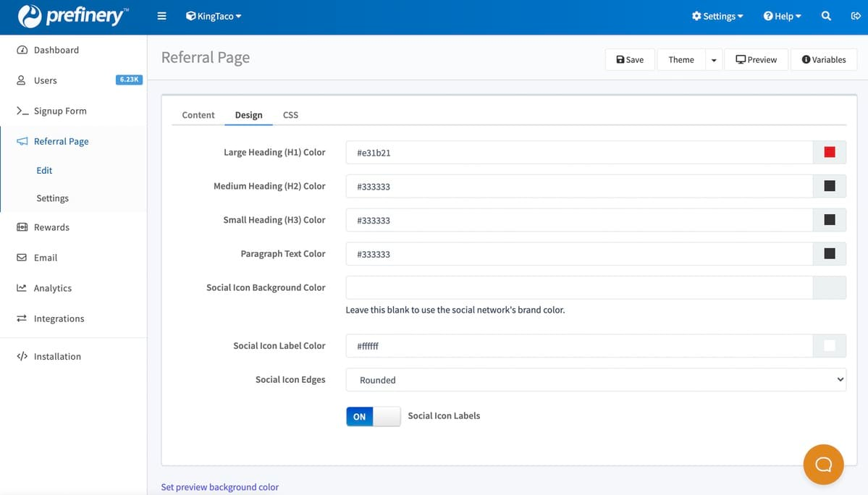
Task: Click the hamburger menu icon
Action: (161, 16)
